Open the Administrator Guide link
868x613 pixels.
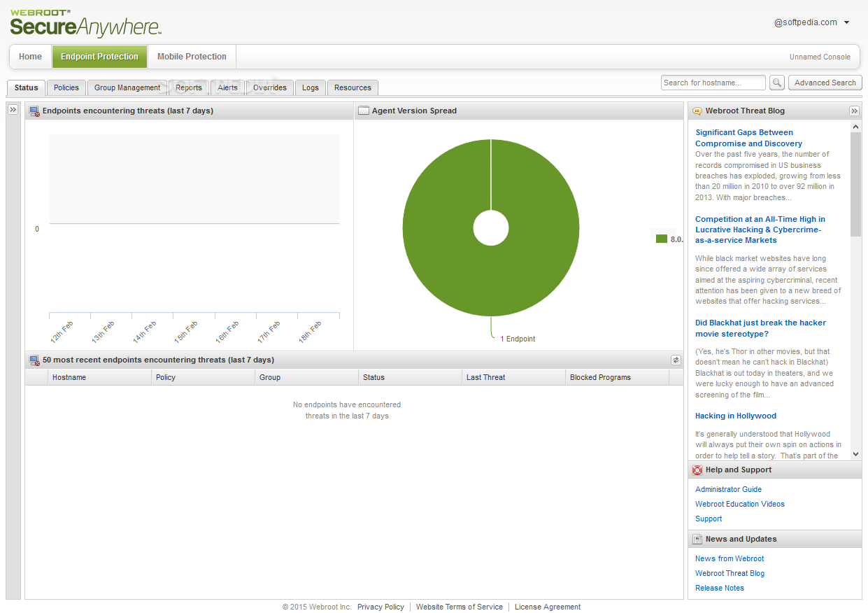[x=728, y=489]
